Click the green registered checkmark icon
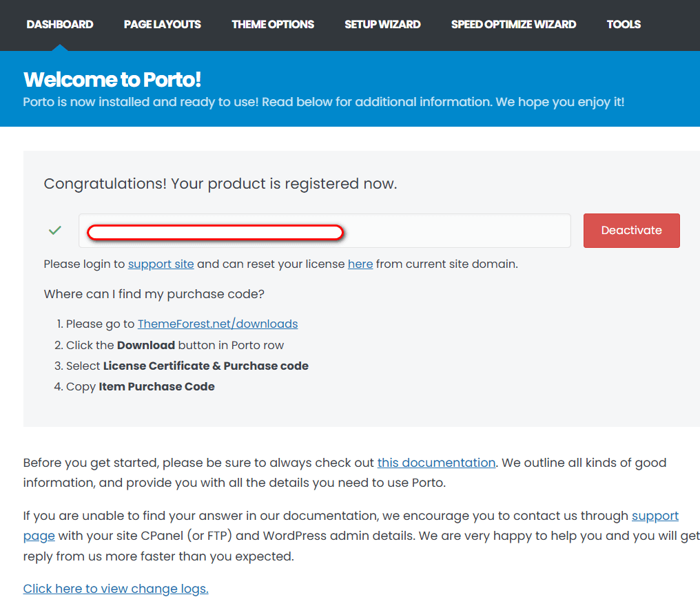 click(55, 230)
